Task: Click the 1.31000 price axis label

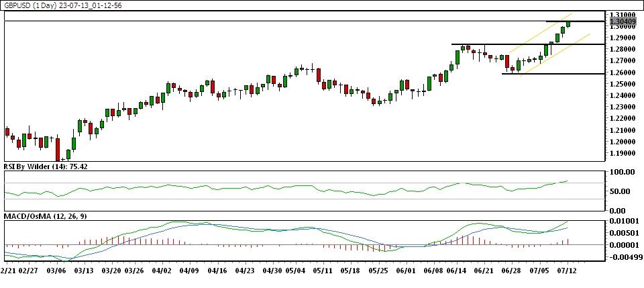Action: [623, 14]
